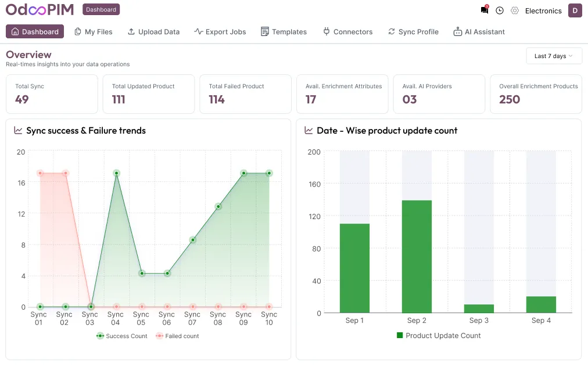Expand the Last 7 days dropdown
588x366 pixels.
coord(554,56)
